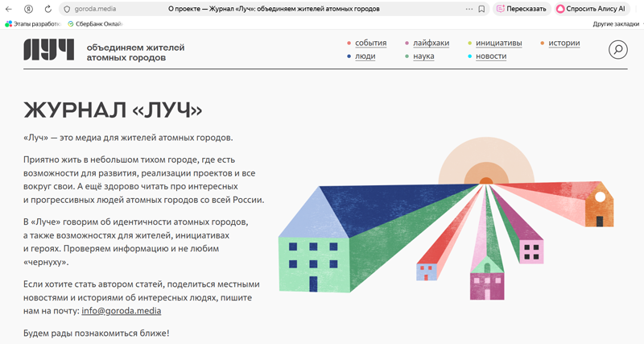
Task: Open the three-dots page menu in address bar
Action: pos(469,9)
